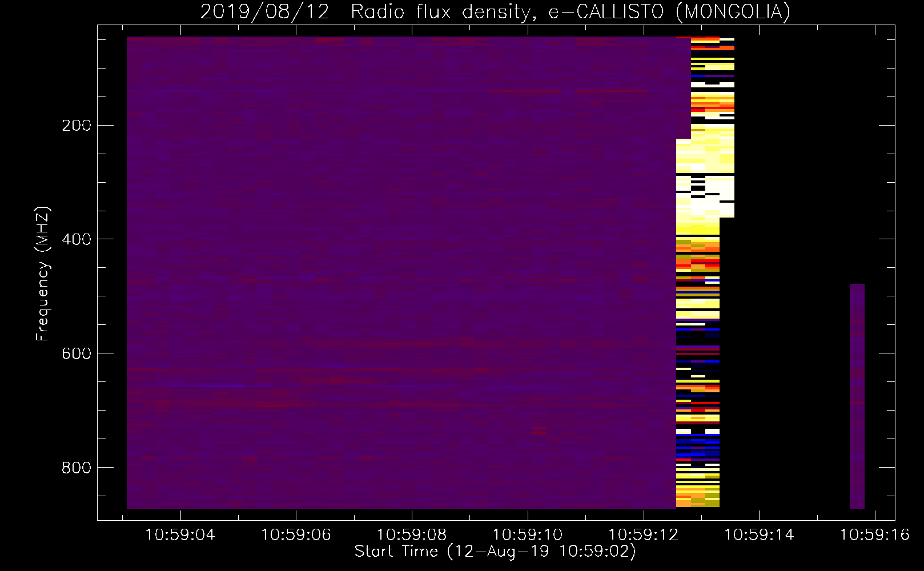924x571 pixels.
Task: Click the 'Frequency (MHZ)' axis label
Action: click(43, 274)
